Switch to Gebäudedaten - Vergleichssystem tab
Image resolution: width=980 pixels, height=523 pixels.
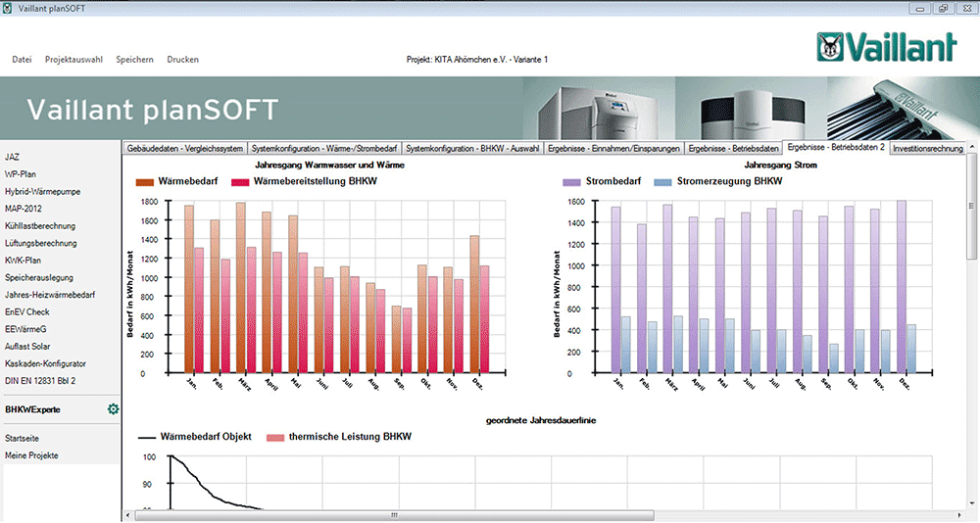click(x=185, y=149)
